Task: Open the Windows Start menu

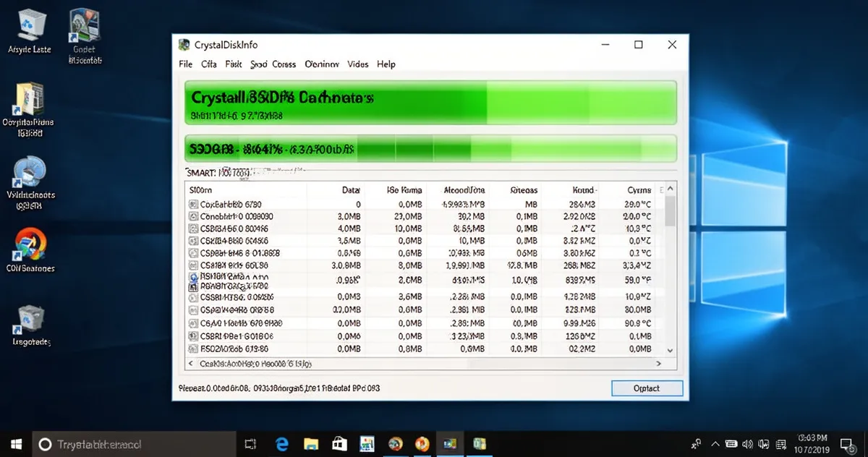Action: pyautogui.click(x=16, y=444)
